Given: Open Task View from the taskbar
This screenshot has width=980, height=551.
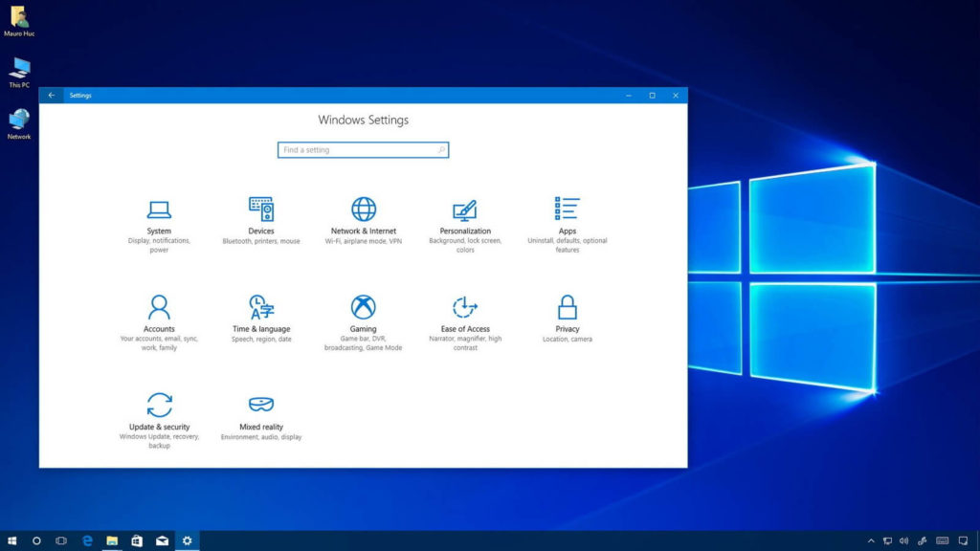Looking at the screenshot, I should click(62, 540).
